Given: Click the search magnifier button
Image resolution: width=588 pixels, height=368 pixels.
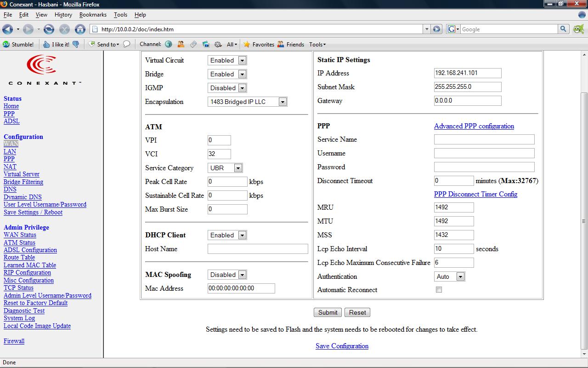Looking at the screenshot, I should click(x=564, y=29).
